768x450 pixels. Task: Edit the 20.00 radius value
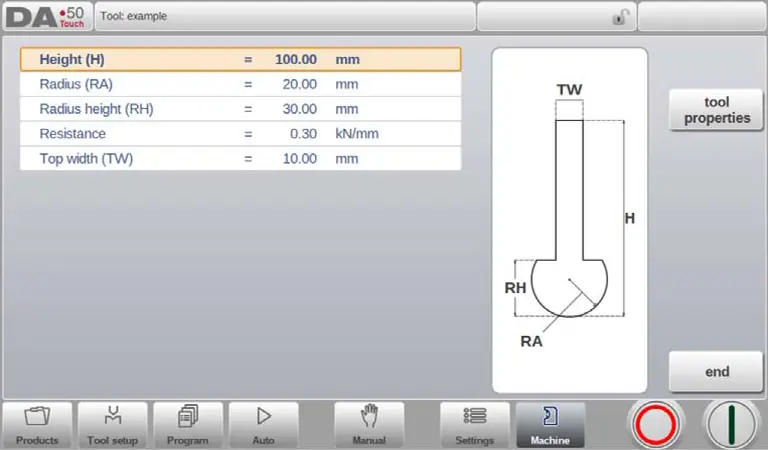[x=299, y=84]
